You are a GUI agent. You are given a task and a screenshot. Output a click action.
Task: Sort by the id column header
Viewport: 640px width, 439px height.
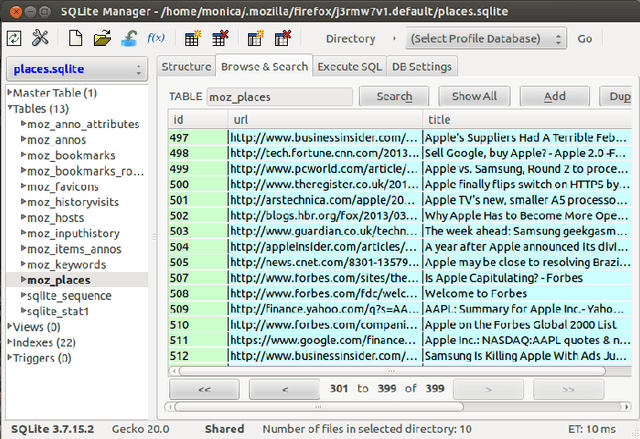tap(198, 120)
